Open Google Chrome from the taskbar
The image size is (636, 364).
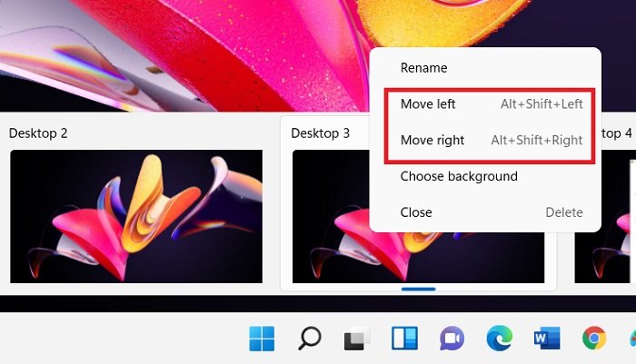594,339
